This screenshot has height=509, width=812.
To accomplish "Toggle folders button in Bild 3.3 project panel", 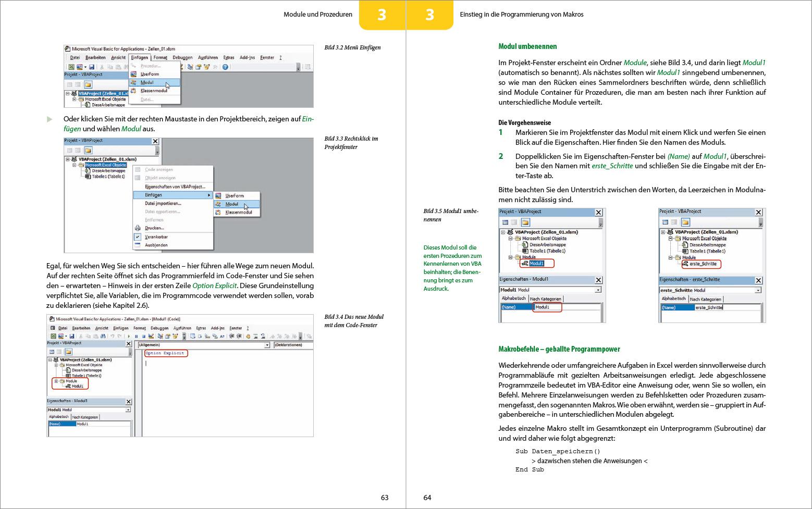I will point(88,150).
